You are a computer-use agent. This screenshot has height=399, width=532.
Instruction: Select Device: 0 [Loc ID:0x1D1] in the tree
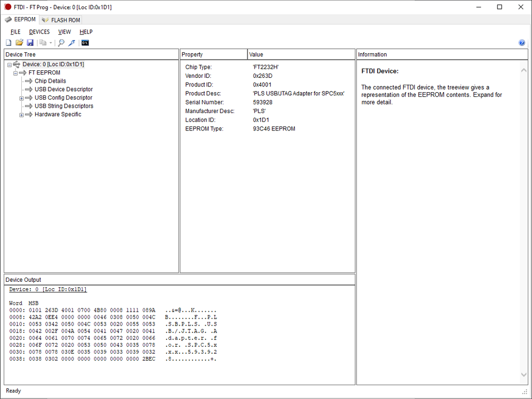[53, 64]
